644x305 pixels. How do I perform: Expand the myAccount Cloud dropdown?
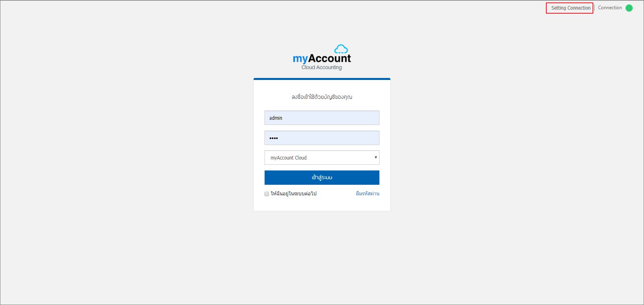(322, 158)
